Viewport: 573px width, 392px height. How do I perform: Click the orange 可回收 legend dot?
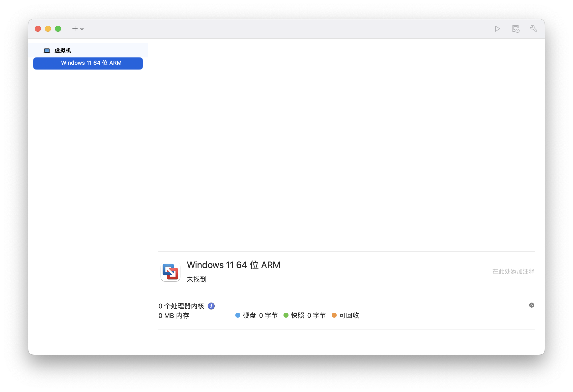pyautogui.click(x=334, y=315)
